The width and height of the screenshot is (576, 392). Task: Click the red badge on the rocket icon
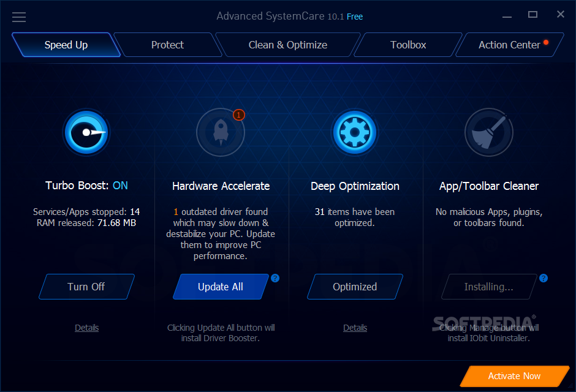pyautogui.click(x=239, y=115)
